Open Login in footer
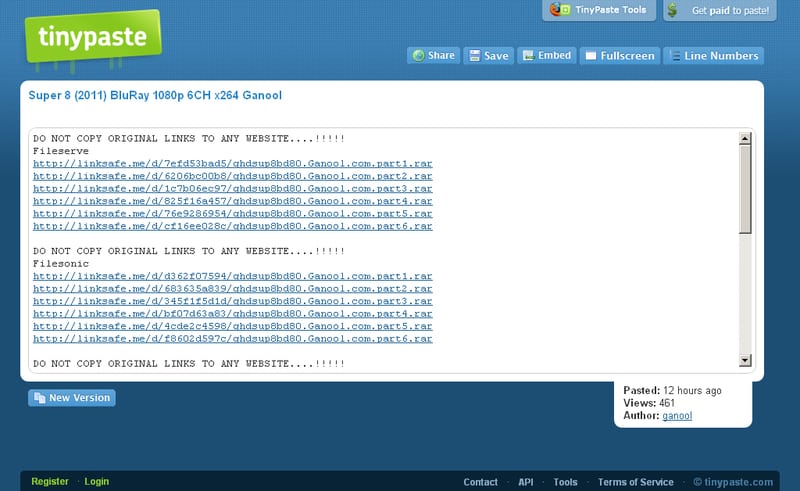 point(96,481)
